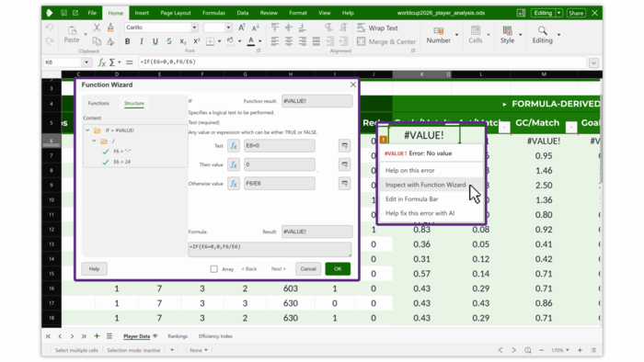Collapse the IF = #VALUE! tree node
The width and height of the screenshot is (644, 362).
pyautogui.click(x=87, y=130)
